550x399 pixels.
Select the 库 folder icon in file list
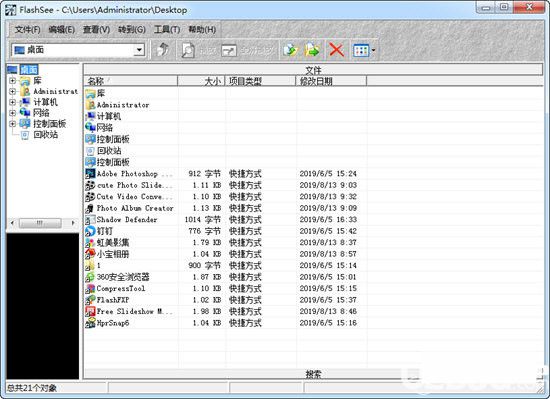90,93
